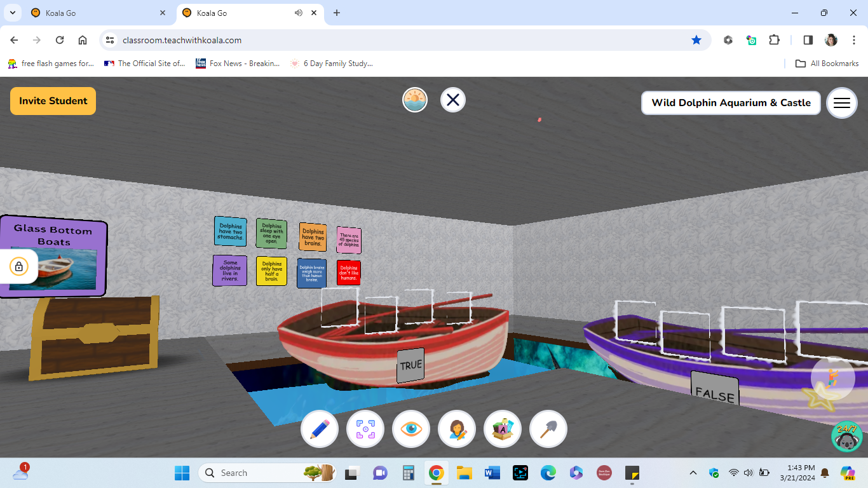Open the asset box tool
868x488 pixels.
(502, 429)
